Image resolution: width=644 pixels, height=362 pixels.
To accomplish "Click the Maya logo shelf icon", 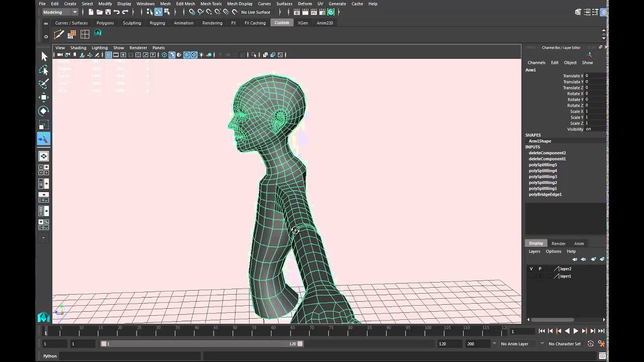I will click(x=98, y=33).
